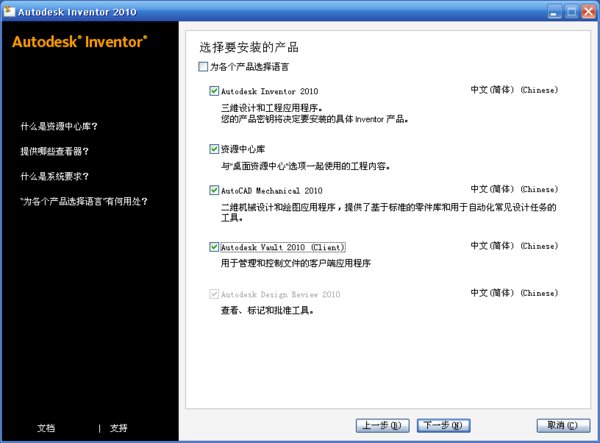Minimize the Autodesk Inventor 2010 installer window

click(554, 12)
